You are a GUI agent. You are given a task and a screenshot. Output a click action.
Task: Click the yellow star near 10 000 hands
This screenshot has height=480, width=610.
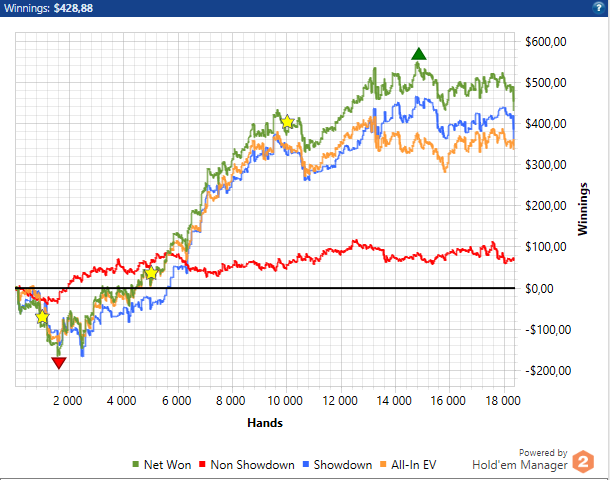tap(287, 122)
